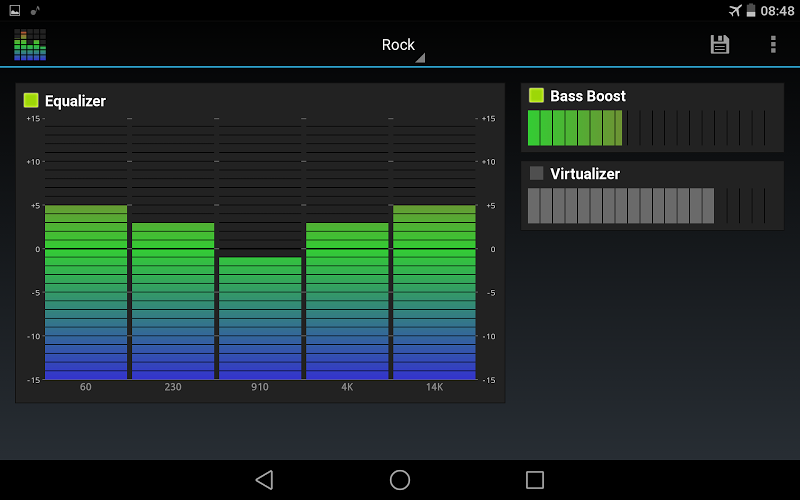This screenshot has width=800, height=500.
Task: Tap the airplane mode status icon
Action: click(x=735, y=10)
